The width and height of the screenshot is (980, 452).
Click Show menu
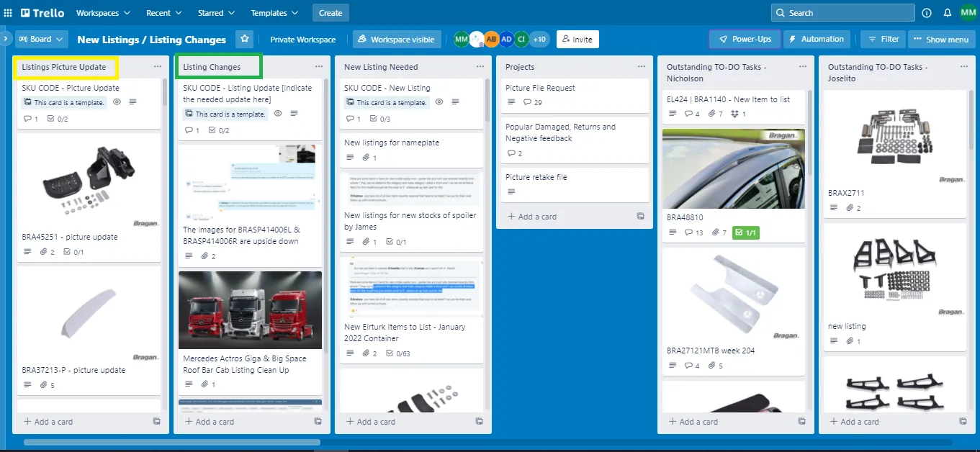[942, 39]
